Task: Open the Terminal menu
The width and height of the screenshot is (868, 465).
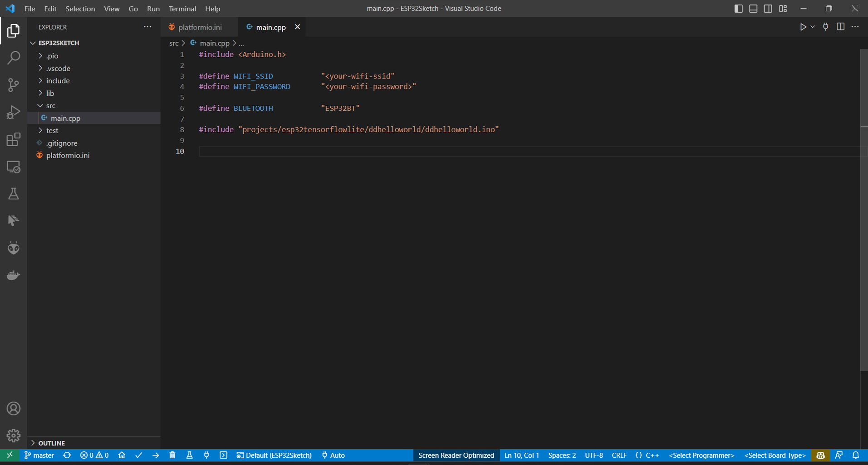Action: (182, 9)
